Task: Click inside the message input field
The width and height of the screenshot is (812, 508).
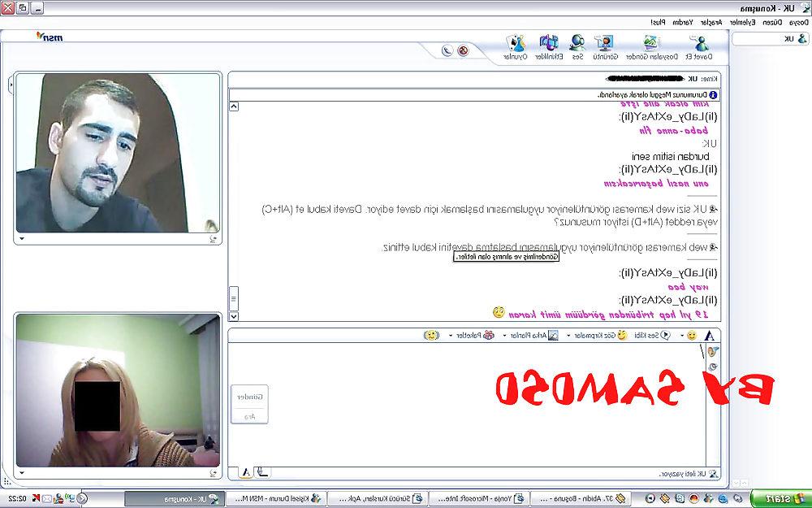Action: point(466,404)
